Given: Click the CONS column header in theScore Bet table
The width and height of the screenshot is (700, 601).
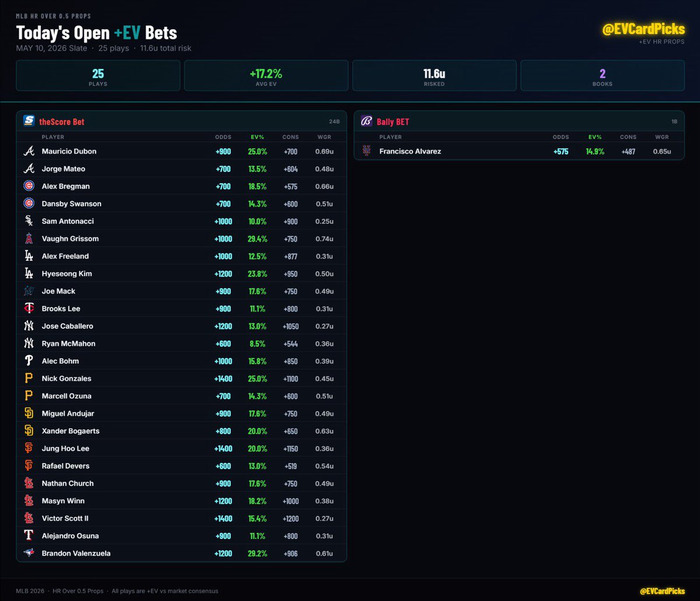Looking at the screenshot, I should tap(290, 137).
